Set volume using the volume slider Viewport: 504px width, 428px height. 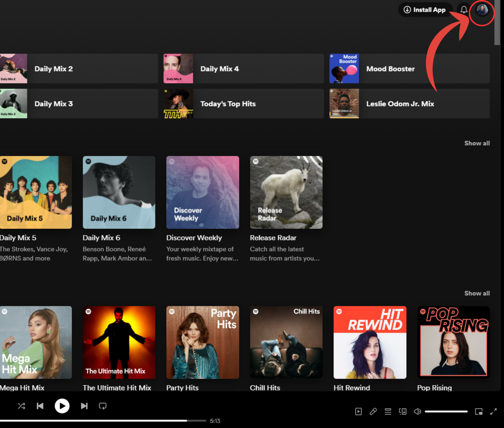pos(446,412)
